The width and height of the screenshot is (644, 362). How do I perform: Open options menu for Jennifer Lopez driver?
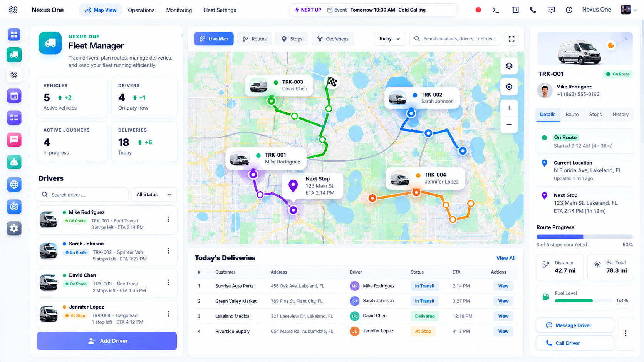point(168,314)
